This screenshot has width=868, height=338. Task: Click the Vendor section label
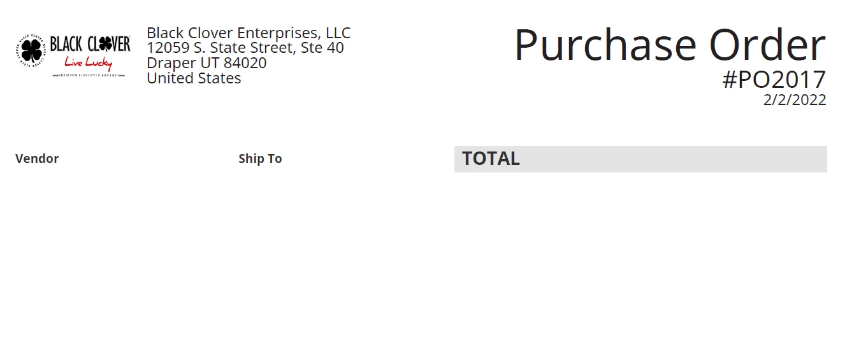[37, 158]
